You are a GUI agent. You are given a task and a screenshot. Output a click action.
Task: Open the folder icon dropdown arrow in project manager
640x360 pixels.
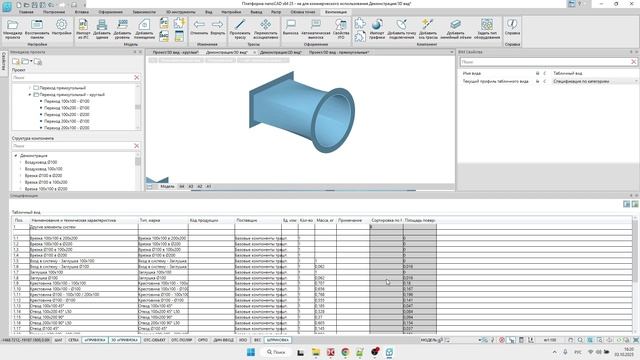pyautogui.click(x=31, y=62)
